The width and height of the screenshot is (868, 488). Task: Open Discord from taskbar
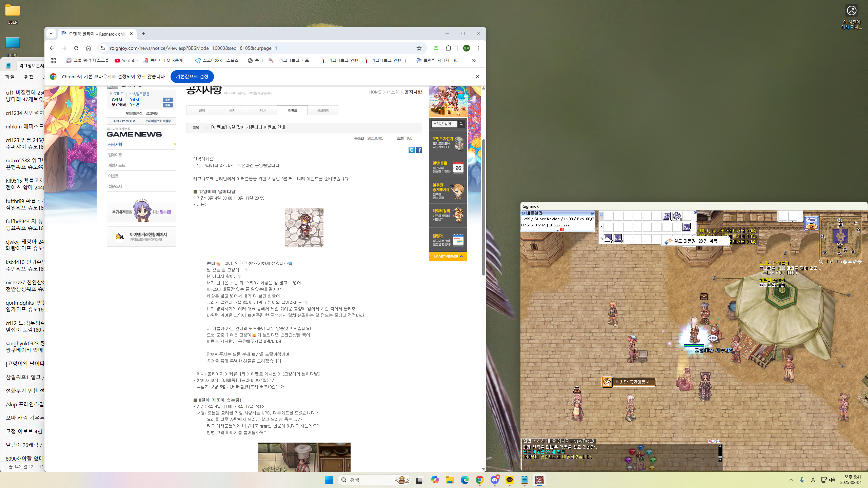tap(495, 480)
